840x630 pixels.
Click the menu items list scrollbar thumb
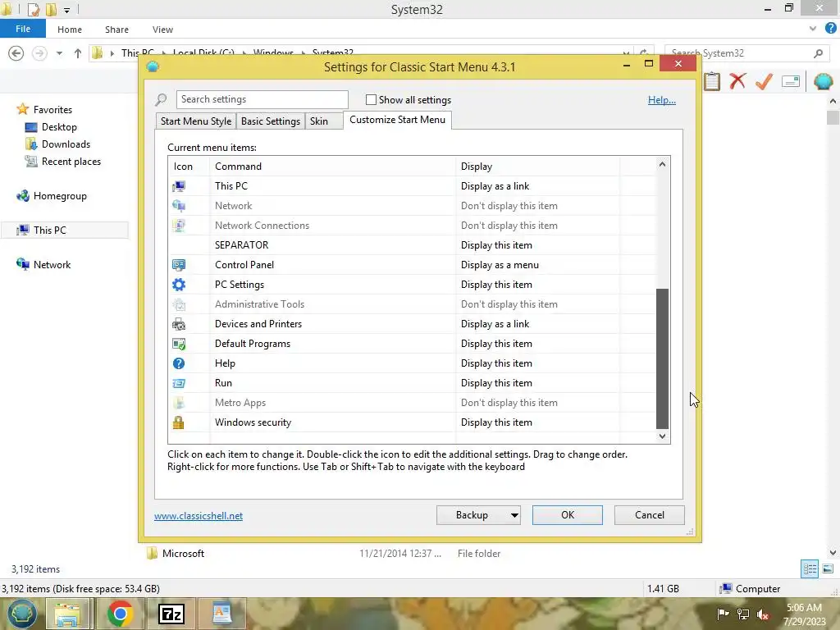tap(662, 359)
